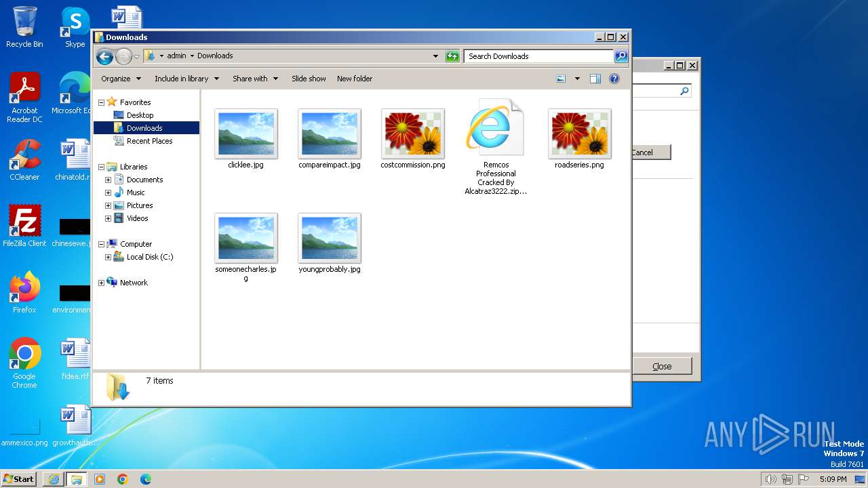Click the Acrobat Reader DC desktop icon
Image resolution: width=868 pixels, height=488 pixels.
[24, 98]
